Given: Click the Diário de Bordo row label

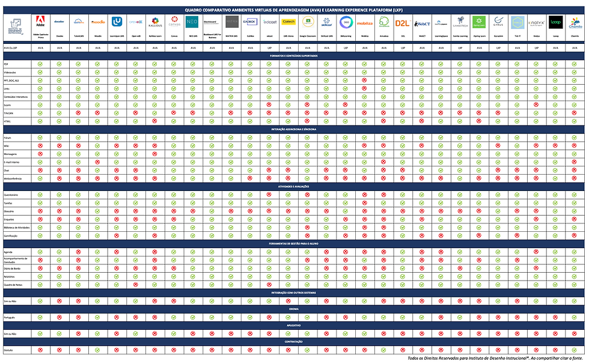Looking at the screenshot, I should click(12, 268).
